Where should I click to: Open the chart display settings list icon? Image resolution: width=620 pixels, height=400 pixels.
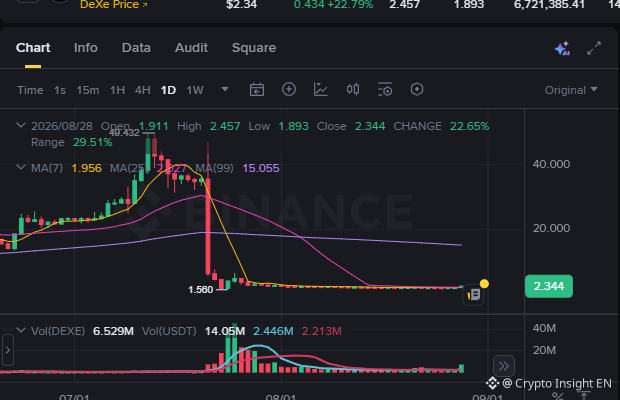point(385,89)
